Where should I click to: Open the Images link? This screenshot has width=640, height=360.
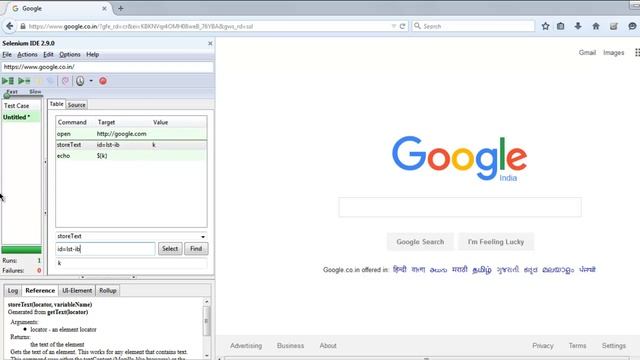[x=613, y=53]
